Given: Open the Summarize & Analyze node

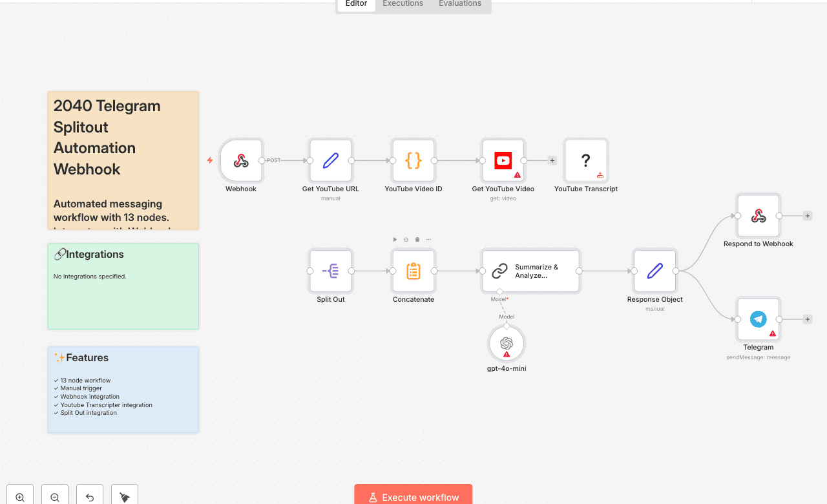Looking at the screenshot, I should pyautogui.click(x=530, y=271).
